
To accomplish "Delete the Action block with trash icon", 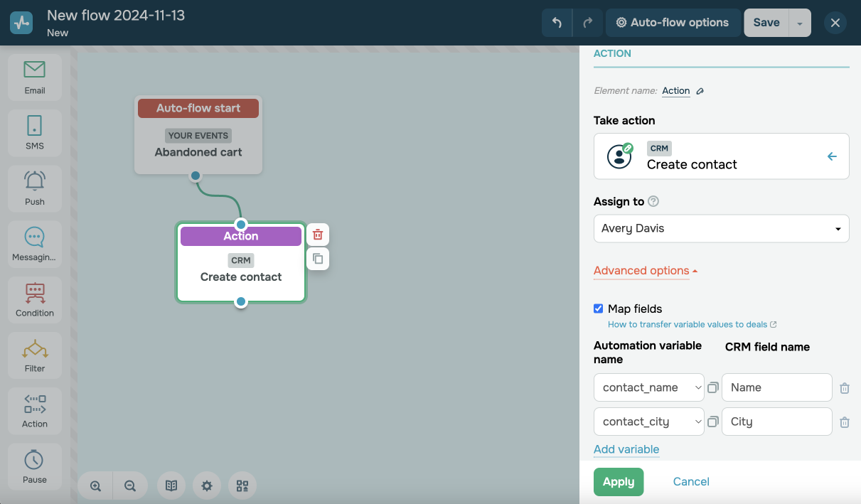I will (x=318, y=235).
